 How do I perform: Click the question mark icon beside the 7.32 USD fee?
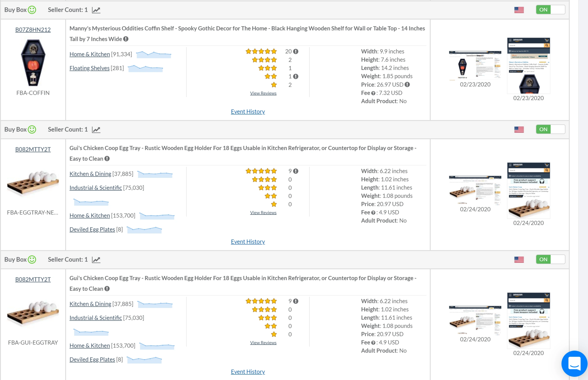coord(373,93)
